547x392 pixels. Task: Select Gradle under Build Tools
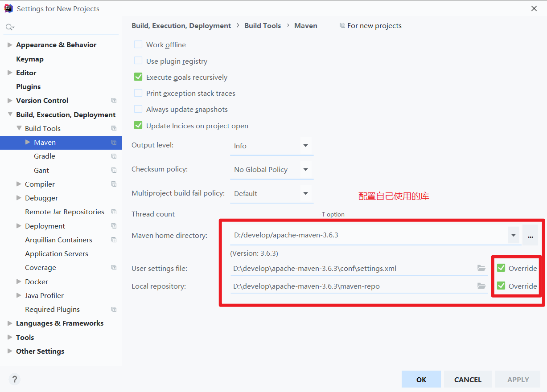[45, 156]
